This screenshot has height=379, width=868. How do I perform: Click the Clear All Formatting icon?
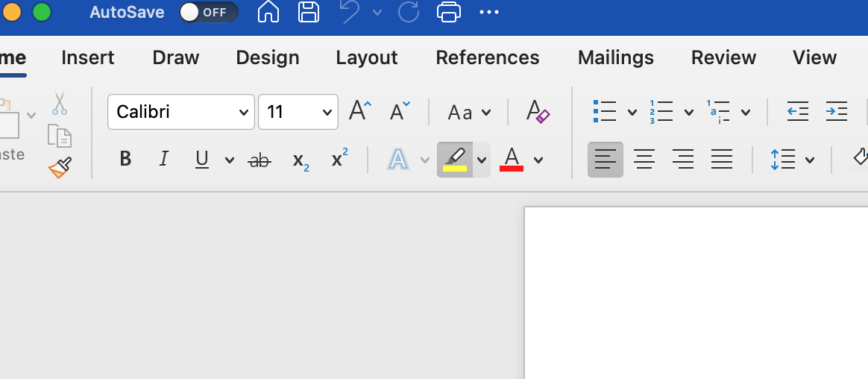point(538,112)
